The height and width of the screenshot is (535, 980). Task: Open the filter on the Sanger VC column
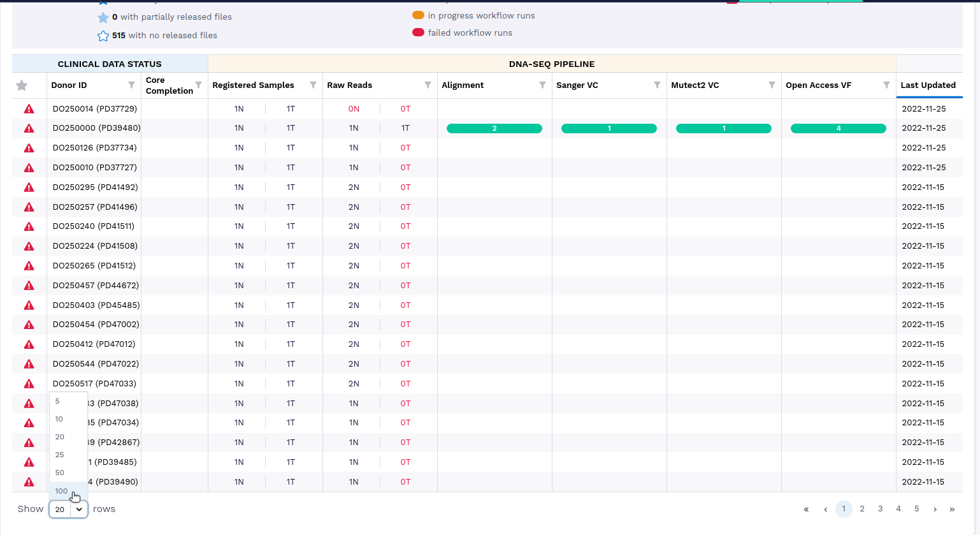657,84
